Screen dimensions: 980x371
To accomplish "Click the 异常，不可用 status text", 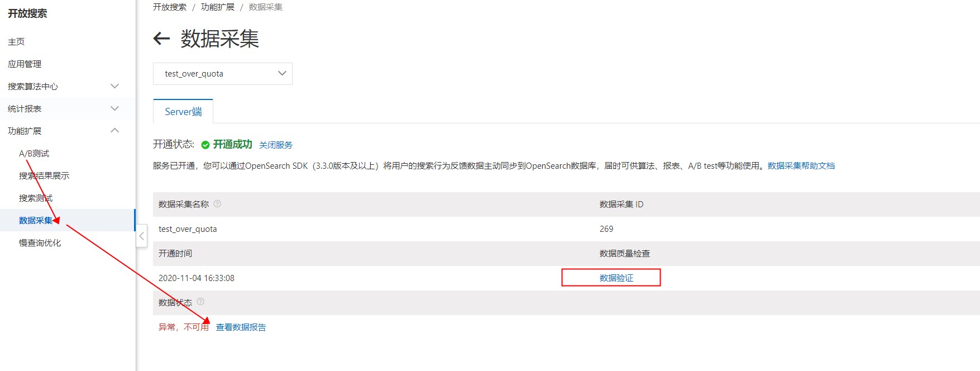I will (184, 327).
